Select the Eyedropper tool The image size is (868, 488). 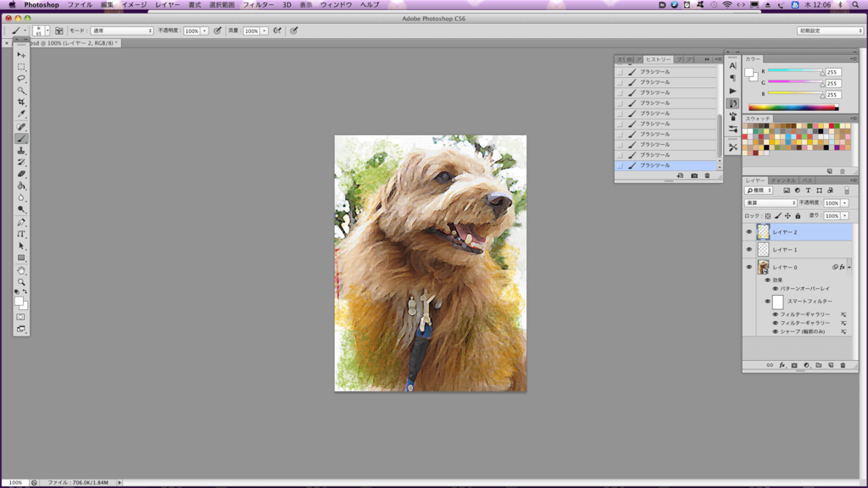coord(21,114)
